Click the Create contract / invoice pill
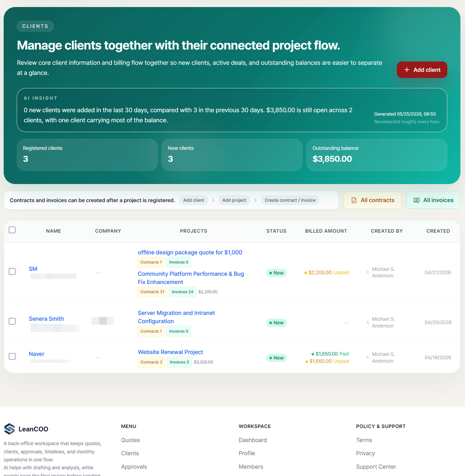465x476 pixels. pos(290,200)
